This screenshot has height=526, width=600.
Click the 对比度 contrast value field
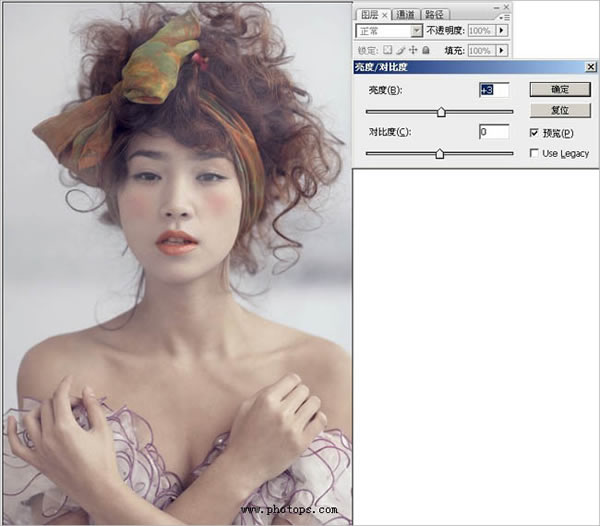click(x=493, y=132)
